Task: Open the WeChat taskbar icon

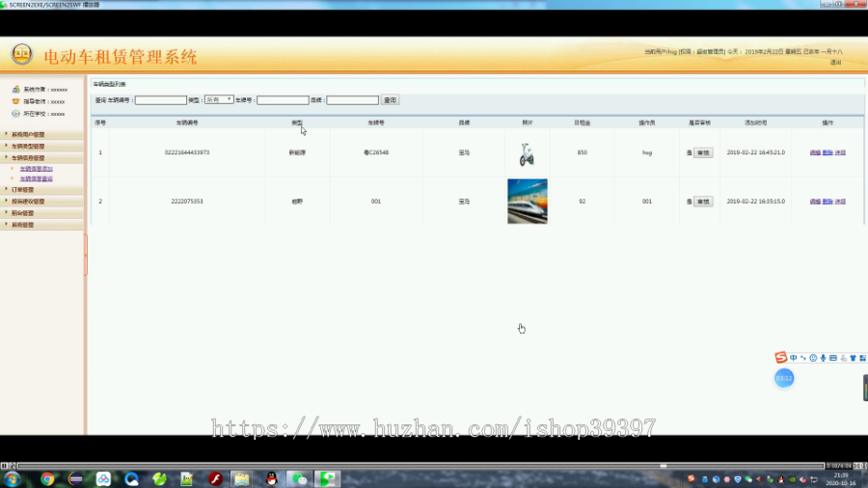Action: pos(299,479)
